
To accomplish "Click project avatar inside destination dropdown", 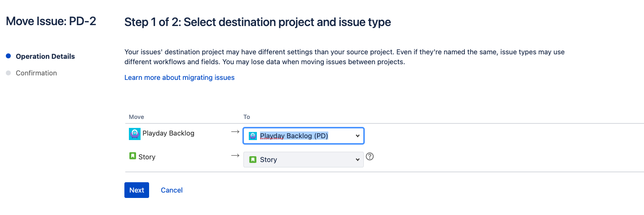I will coord(252,136).
